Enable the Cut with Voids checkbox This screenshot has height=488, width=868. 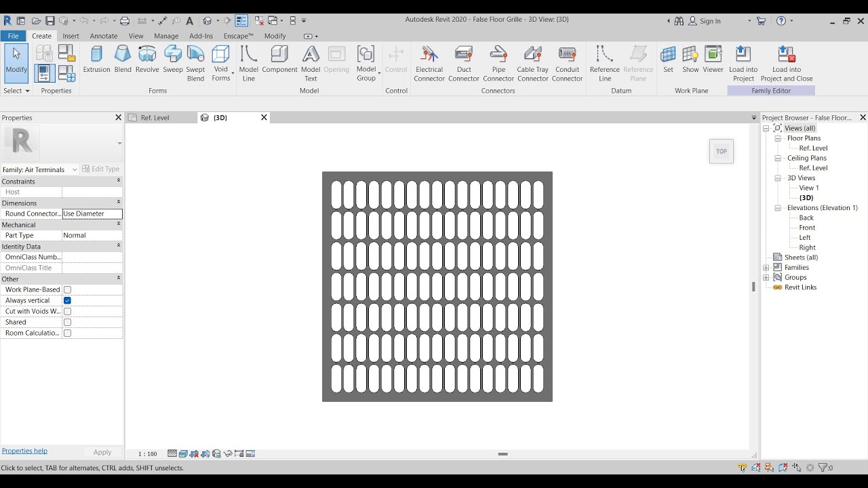(67, 311)
